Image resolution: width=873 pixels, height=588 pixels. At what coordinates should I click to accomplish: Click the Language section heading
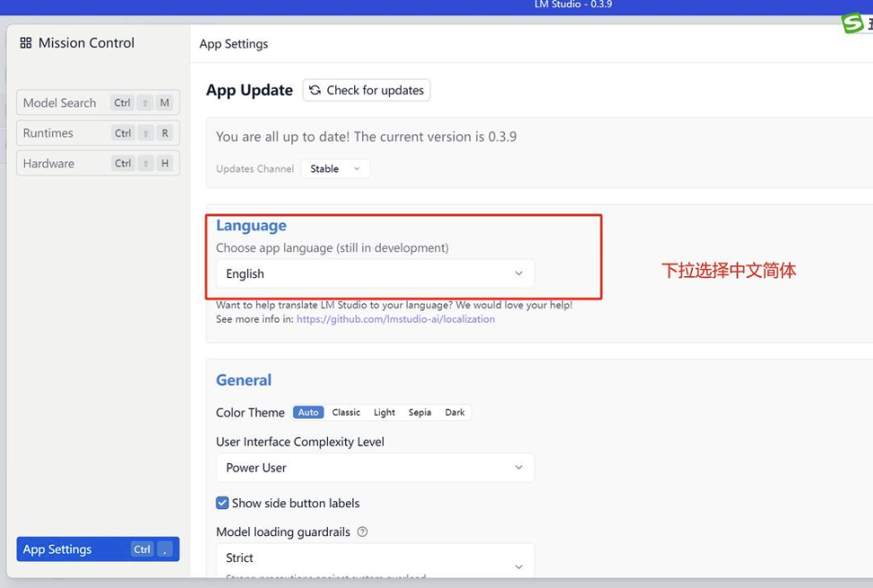tap(251, 226)
